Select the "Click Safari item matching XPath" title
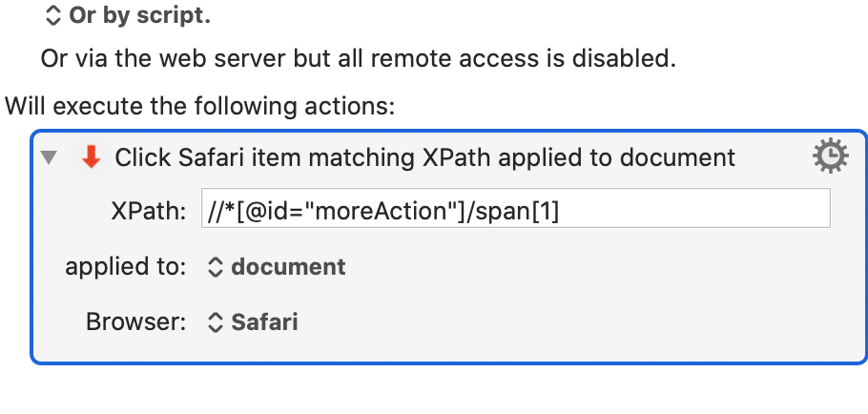This screenshot has height=414, width=868. coord(424,157)
